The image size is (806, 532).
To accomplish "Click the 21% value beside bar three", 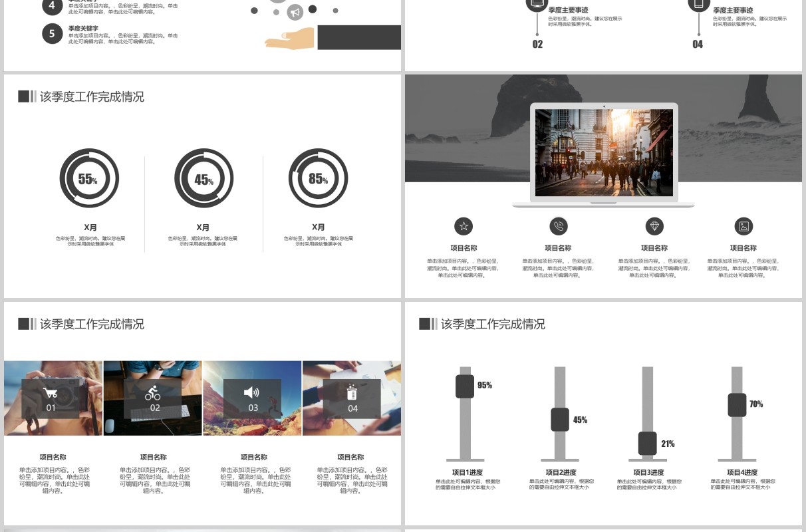I will [668, 444].
